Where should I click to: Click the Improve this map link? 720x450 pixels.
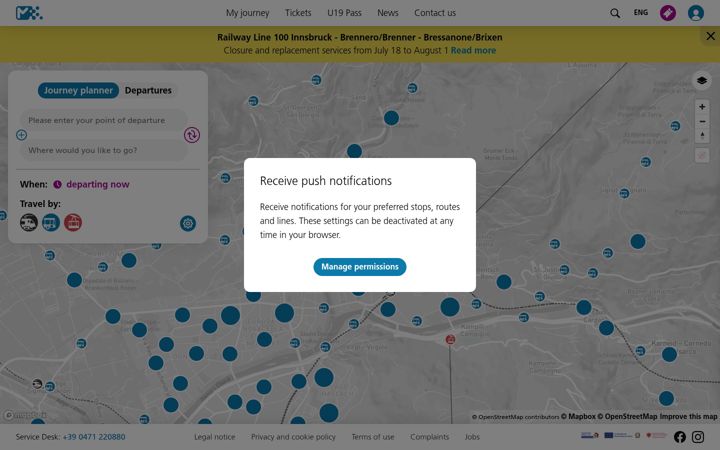688,416
